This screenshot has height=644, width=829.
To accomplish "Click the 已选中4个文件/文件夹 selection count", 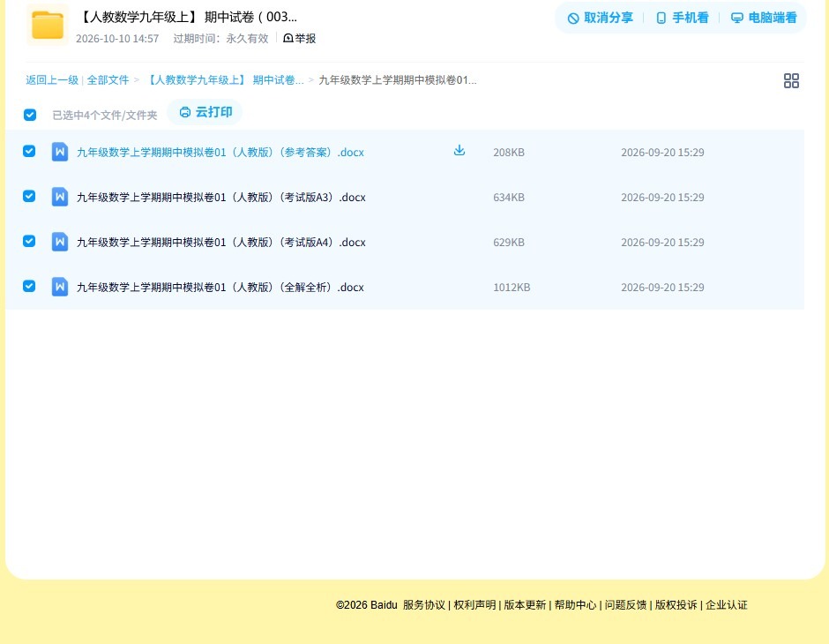I will click(105, 116).
